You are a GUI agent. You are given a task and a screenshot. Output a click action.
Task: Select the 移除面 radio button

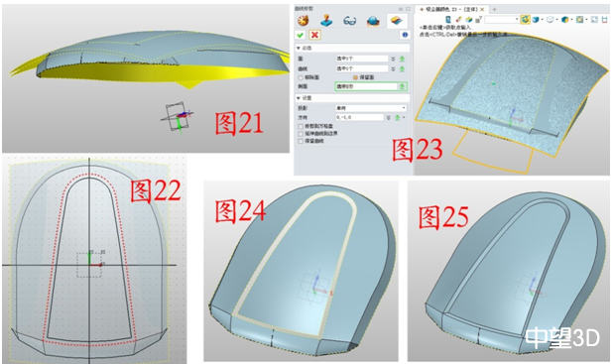301,77
